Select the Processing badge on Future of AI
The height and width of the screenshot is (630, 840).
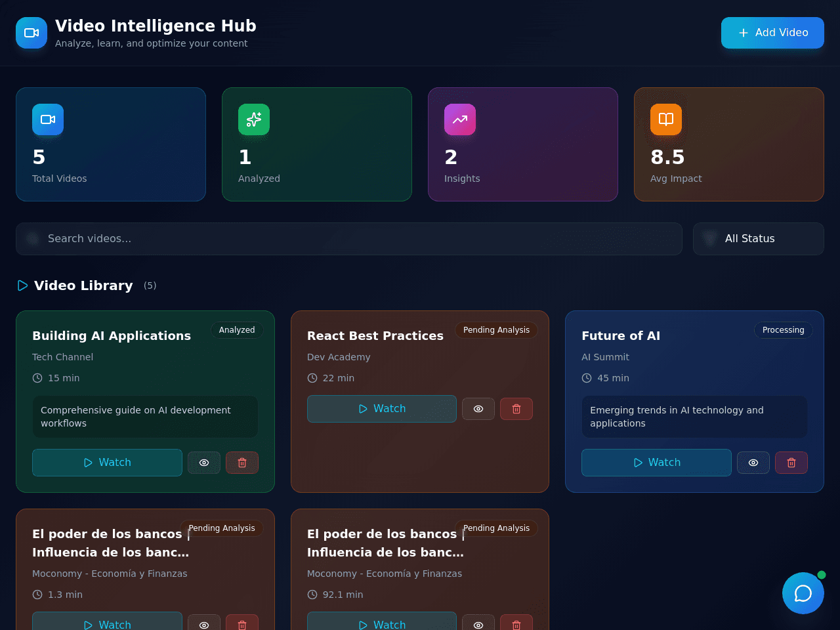click(x=784, y=330)
